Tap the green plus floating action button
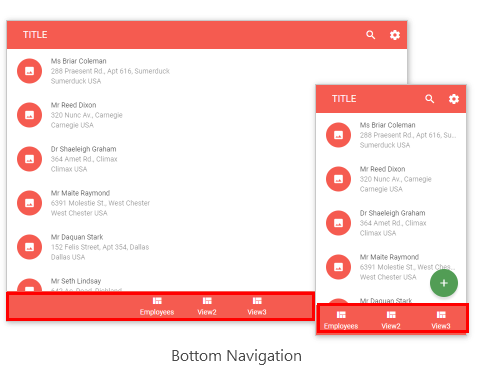This screenshot has width=483, height=378. [x=444, y=283]
